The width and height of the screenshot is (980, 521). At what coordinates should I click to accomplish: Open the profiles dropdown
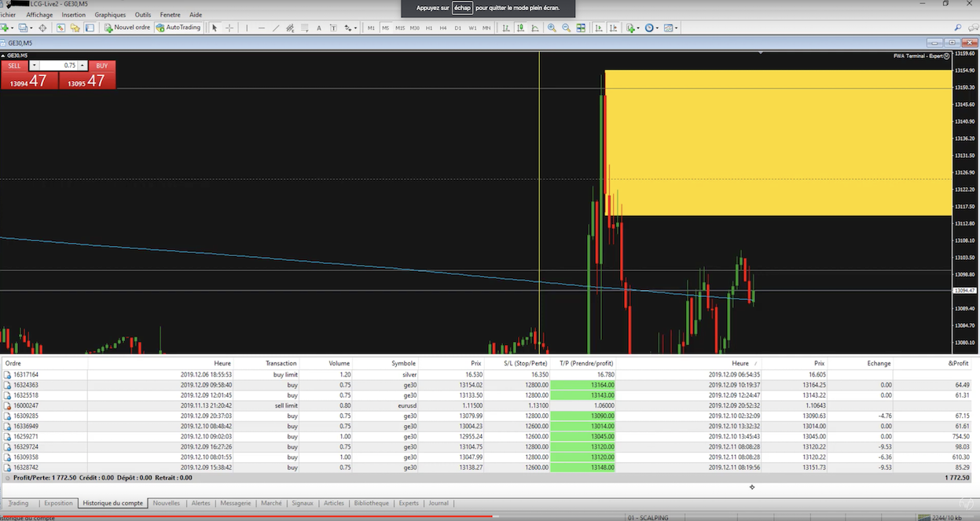coord(25,28)
